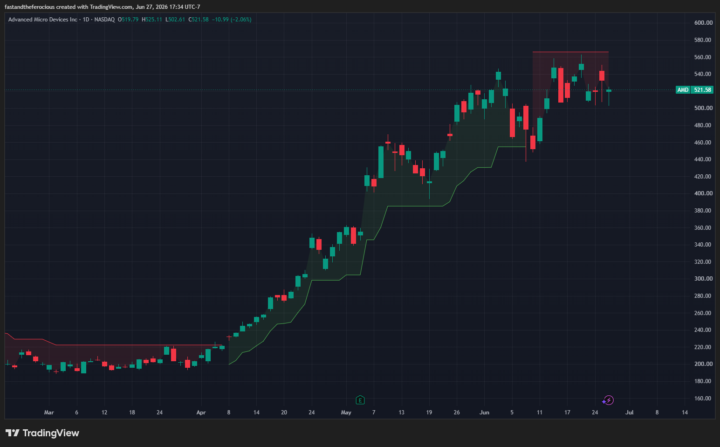Click the 380.00 price axis label
Screen dimensions: 720x447
pos(703,210)
